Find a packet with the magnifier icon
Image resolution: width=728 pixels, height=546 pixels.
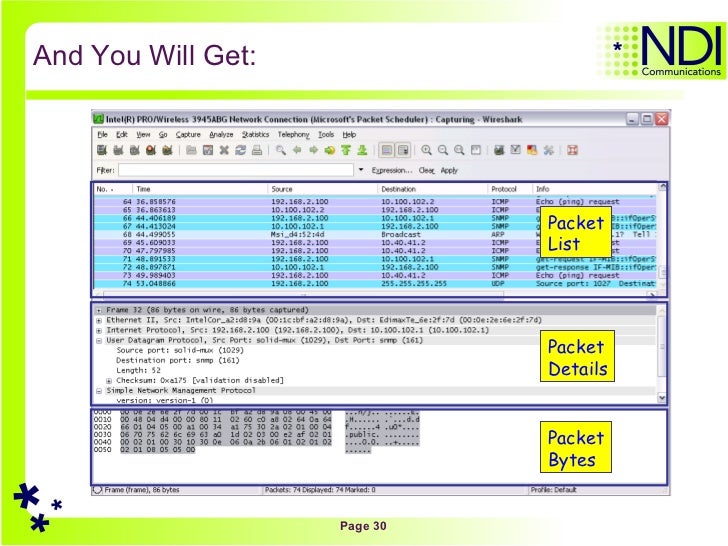[x=281, y=150]
